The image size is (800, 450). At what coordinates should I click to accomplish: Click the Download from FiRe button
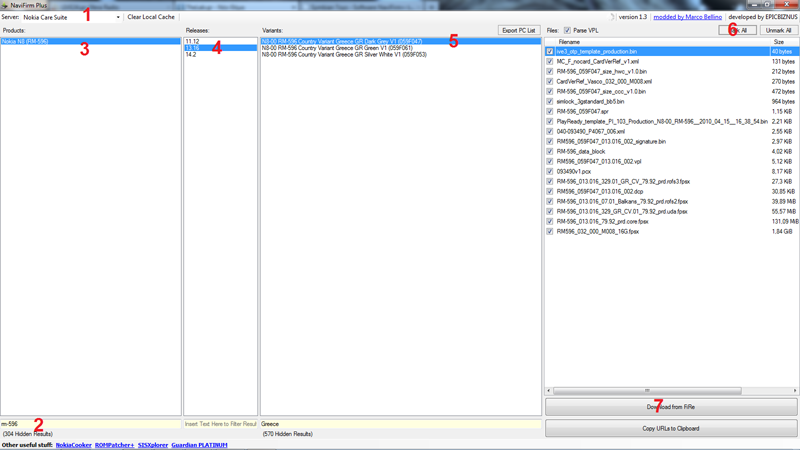tap(671, 407)
